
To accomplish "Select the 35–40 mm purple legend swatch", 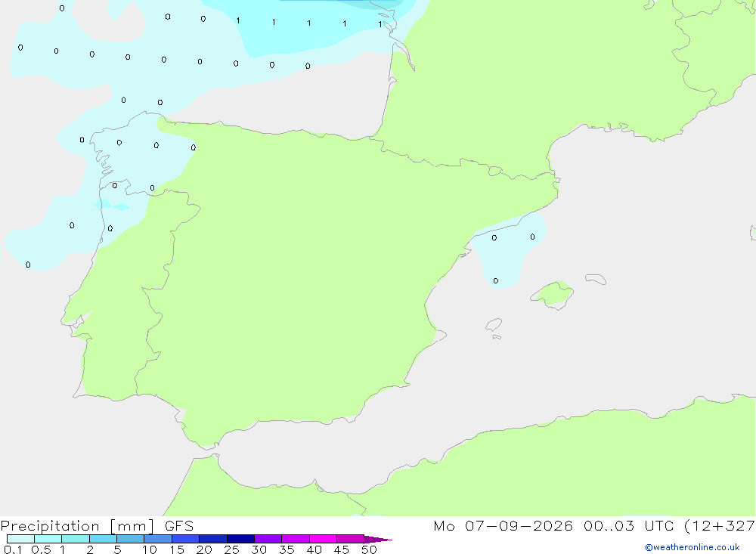I will click(295, 539).
